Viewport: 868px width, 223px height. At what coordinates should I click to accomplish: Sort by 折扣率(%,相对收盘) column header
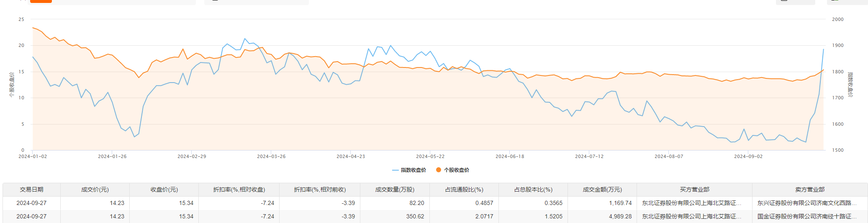pos(239,189)
